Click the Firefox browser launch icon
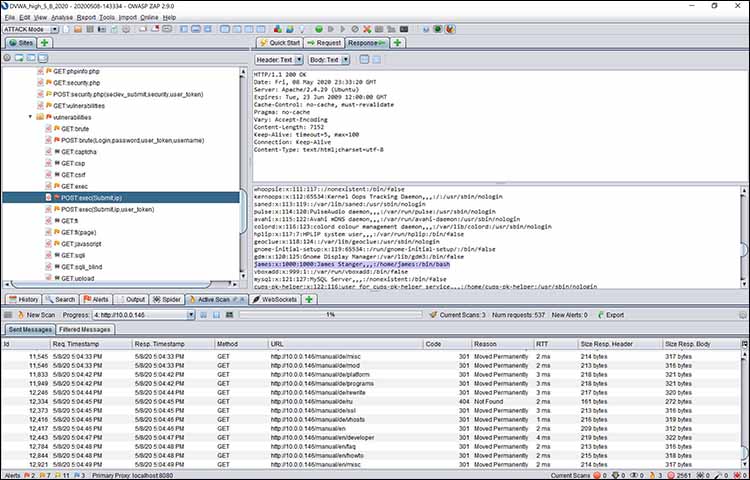 (450, 29)
